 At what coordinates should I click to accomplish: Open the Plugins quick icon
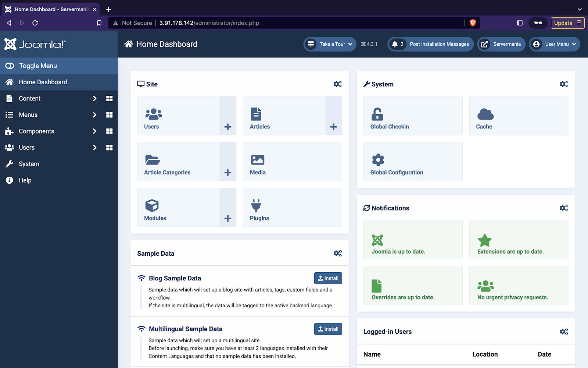click(x=293, y=208)
